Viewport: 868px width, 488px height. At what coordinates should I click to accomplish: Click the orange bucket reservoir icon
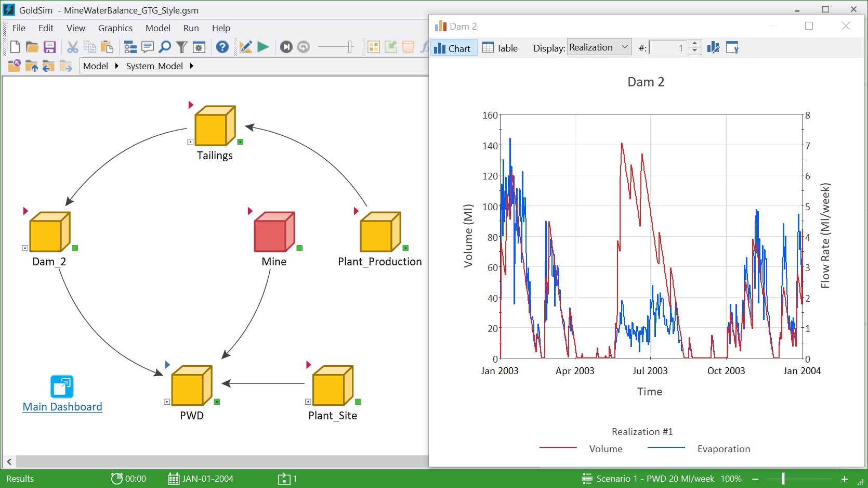(x=408, y=47)
